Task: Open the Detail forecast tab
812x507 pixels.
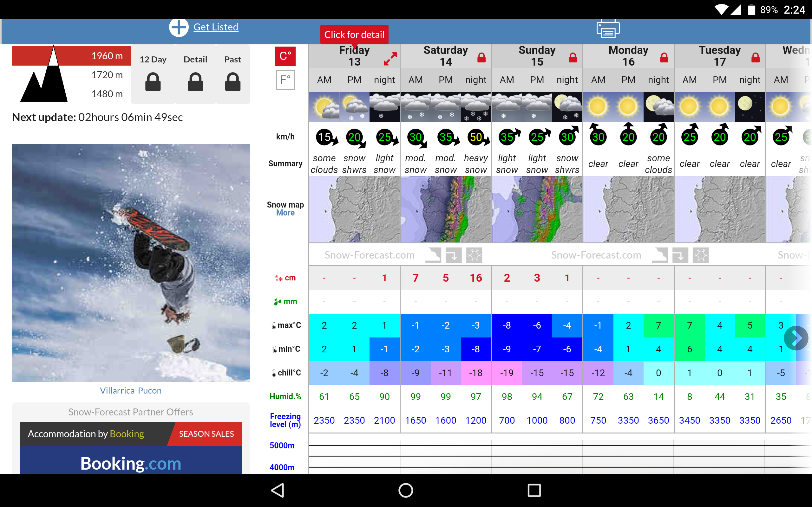Action: coord(195,59)
